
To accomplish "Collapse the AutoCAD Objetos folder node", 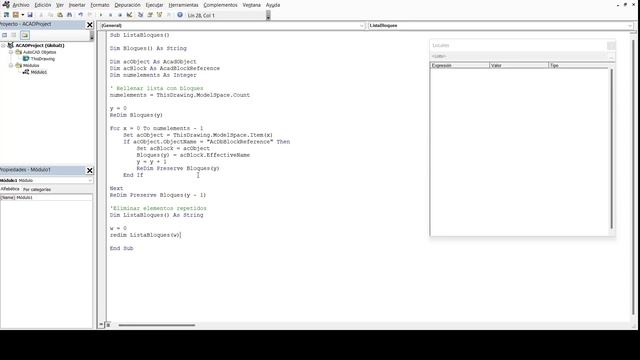I will (x=11, y=52).
